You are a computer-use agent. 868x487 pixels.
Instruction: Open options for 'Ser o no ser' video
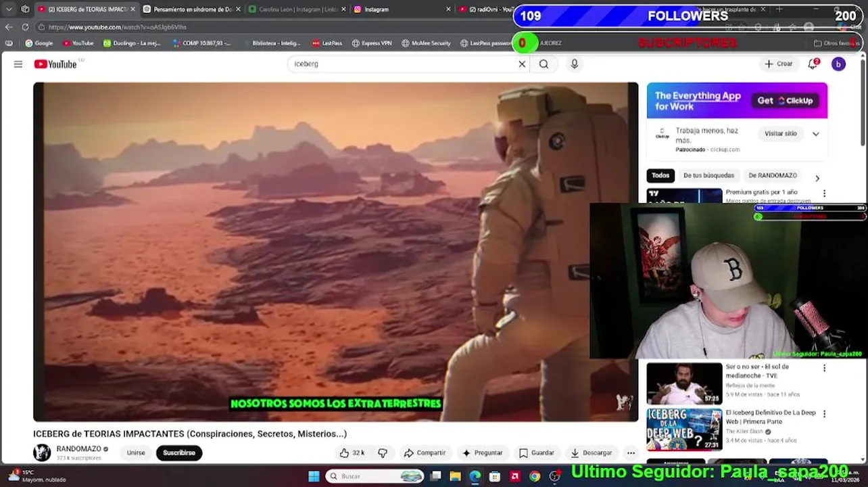click(x=824, y=368)
